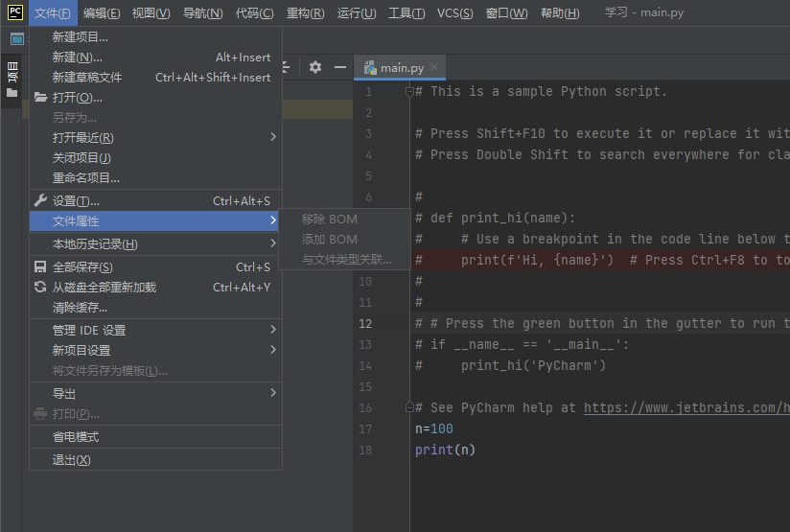Image resolution: width=790 pixels, height=532 pixels.
Task: Select the main.py editor tab
Action: click(x=401, y=68)
